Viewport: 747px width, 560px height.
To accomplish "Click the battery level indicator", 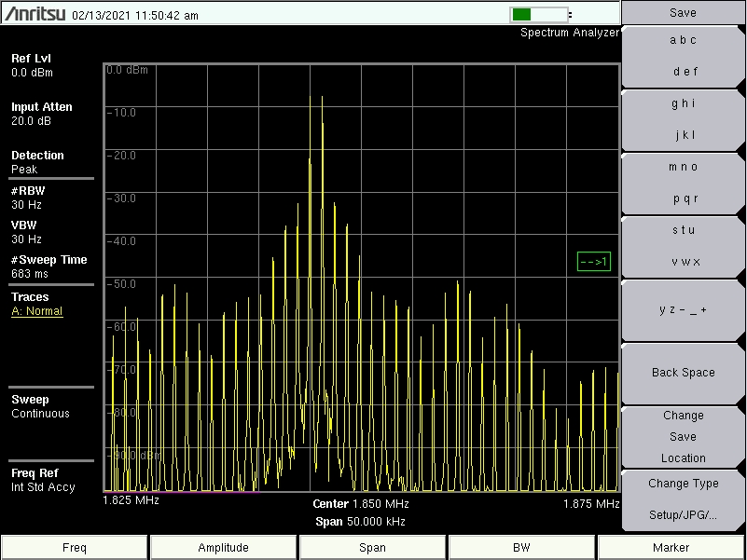I will point(539,15).
